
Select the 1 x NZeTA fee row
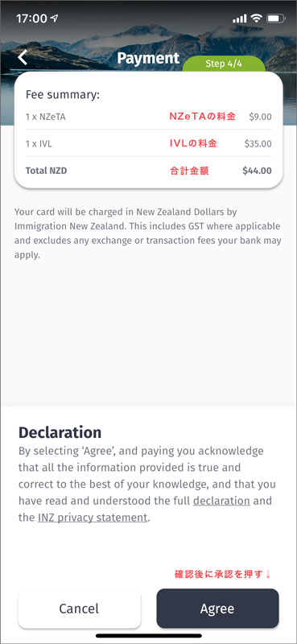click(148, 117)
